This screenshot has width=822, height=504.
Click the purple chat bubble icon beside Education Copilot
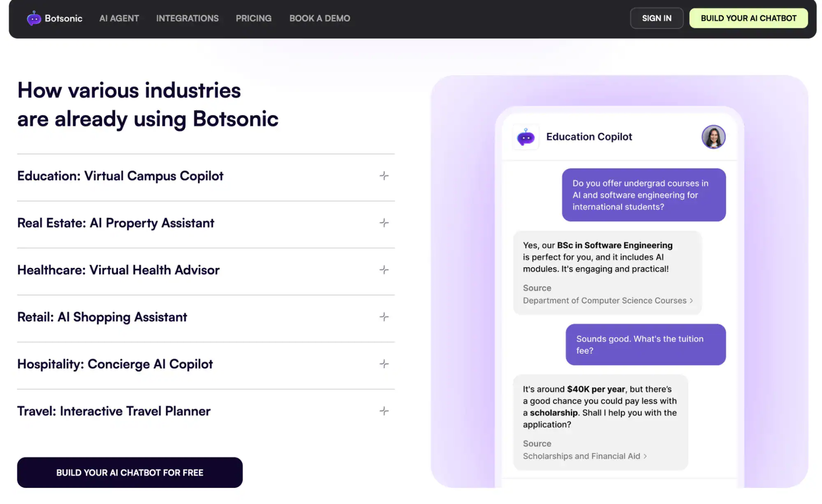coord(525,136)
